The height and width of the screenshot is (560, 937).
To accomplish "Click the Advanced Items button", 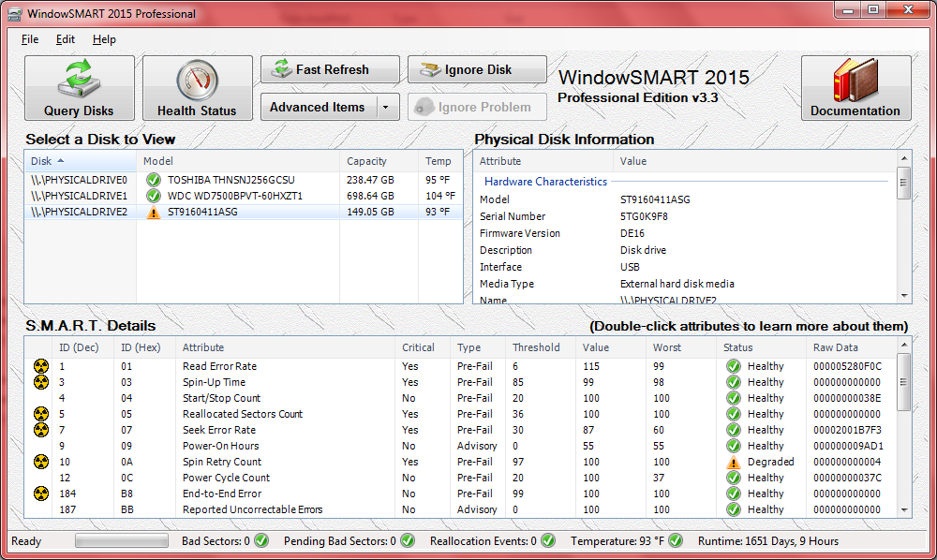I will 318,108.
